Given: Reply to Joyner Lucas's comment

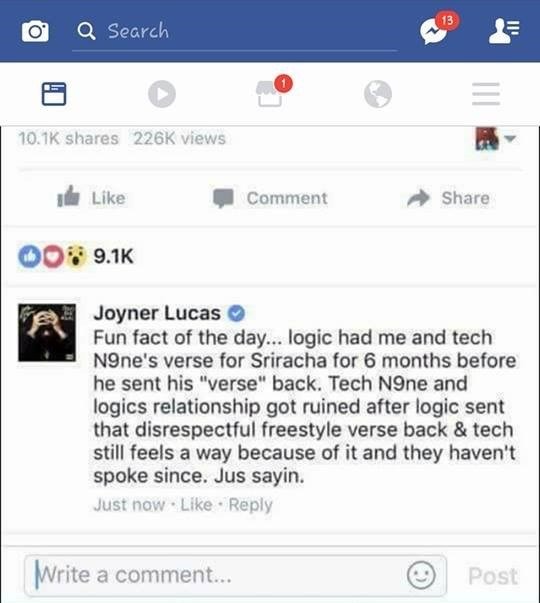Looking at the screenshot, I should click(250, 505).
